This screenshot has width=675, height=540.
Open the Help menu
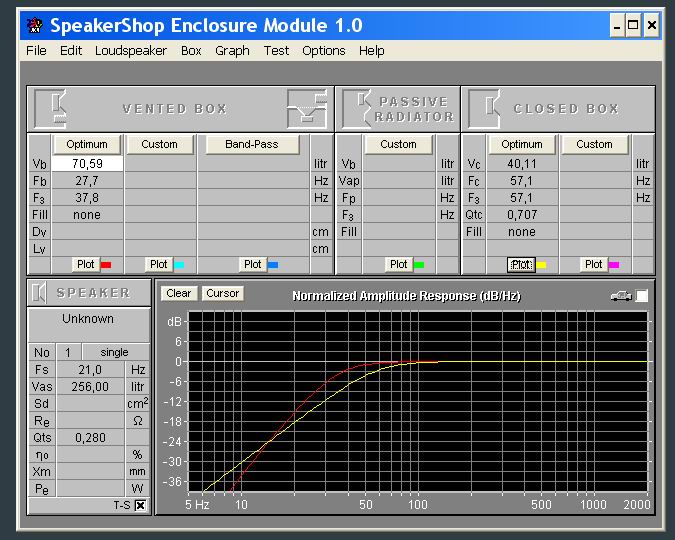[x=372, y=50]
